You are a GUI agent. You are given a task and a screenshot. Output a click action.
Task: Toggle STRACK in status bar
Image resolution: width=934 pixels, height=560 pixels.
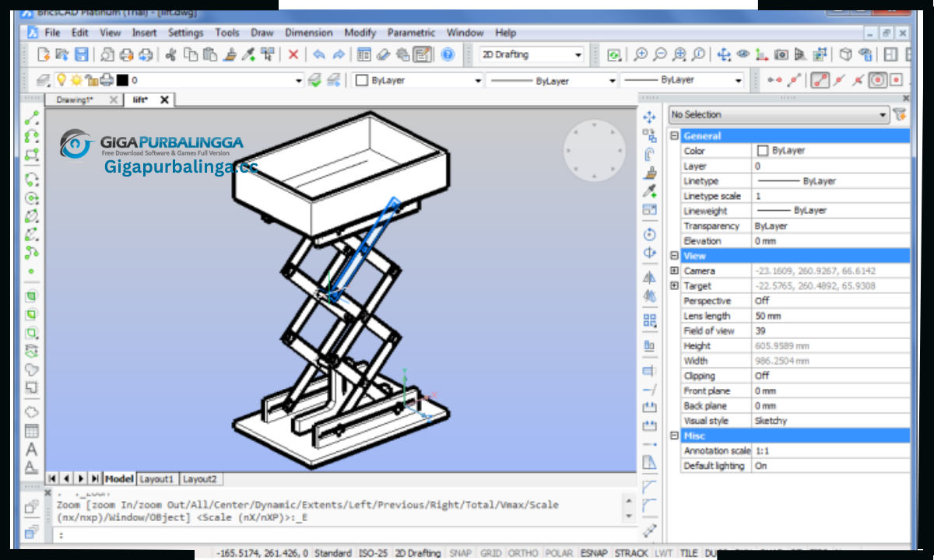[631, 553]
